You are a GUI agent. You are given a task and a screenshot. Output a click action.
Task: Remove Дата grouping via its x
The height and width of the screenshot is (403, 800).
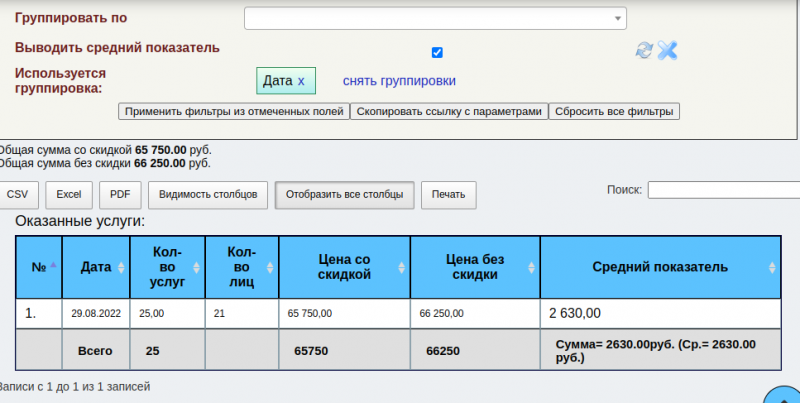pos(301,80)
